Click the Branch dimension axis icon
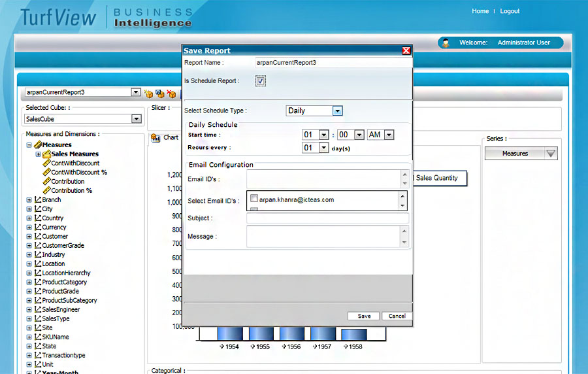The image size is (588, 374). (x=38, y=199)
